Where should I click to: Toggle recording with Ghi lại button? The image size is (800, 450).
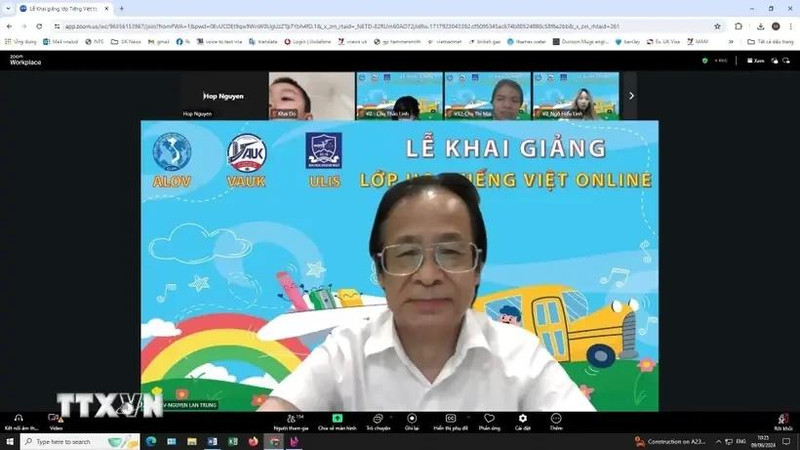point(412,422)
